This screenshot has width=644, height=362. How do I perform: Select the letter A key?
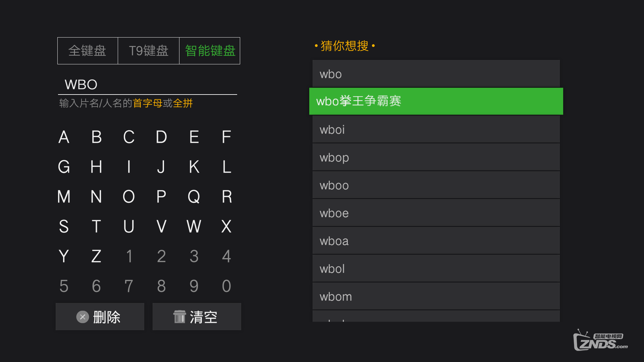pos(64,137)
